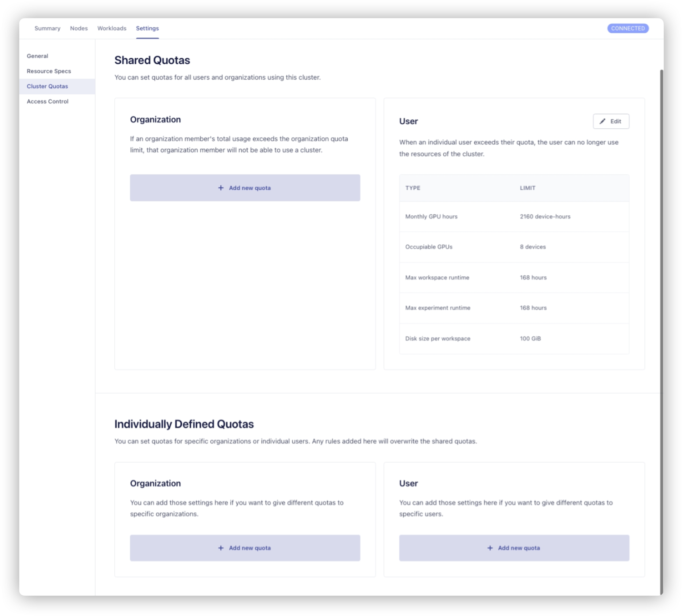Add new quota for shared Organization

245,188
